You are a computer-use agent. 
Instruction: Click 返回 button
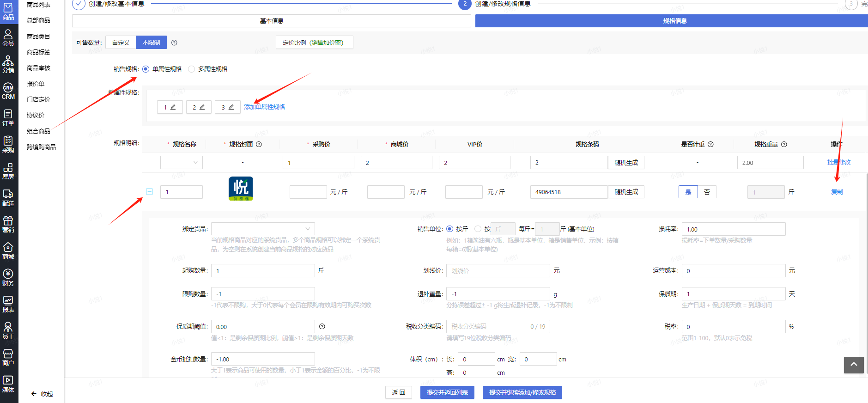point(399,392)
